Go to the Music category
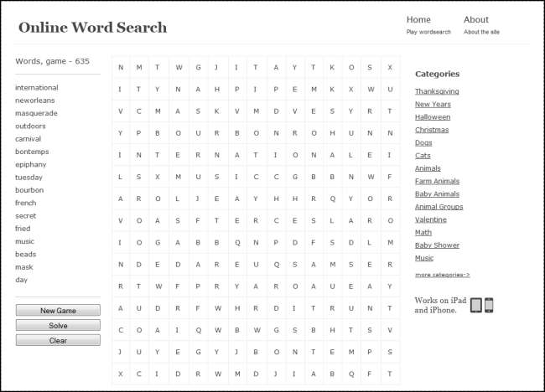Viewport: 545px width, 392px height. [424, 258]
